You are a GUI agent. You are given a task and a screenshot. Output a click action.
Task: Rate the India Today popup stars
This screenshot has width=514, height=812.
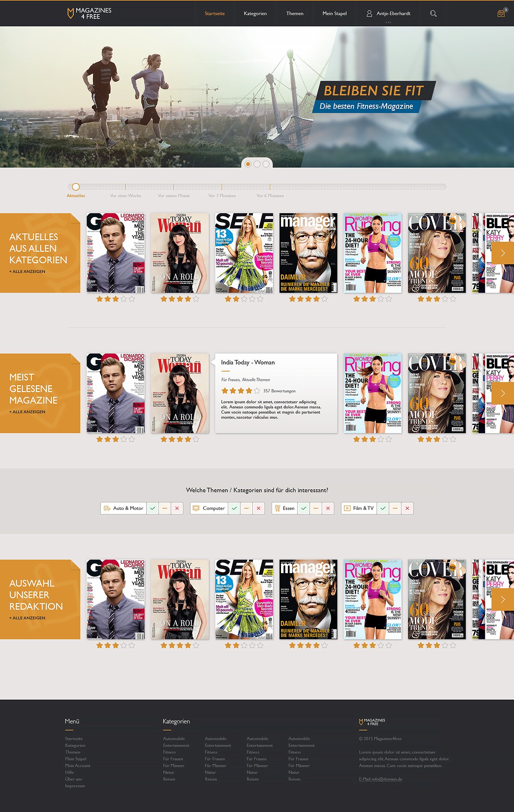(241, 390)
